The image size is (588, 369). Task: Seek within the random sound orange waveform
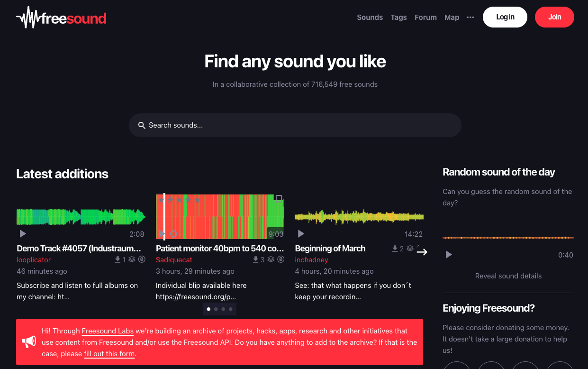point(508,238)
